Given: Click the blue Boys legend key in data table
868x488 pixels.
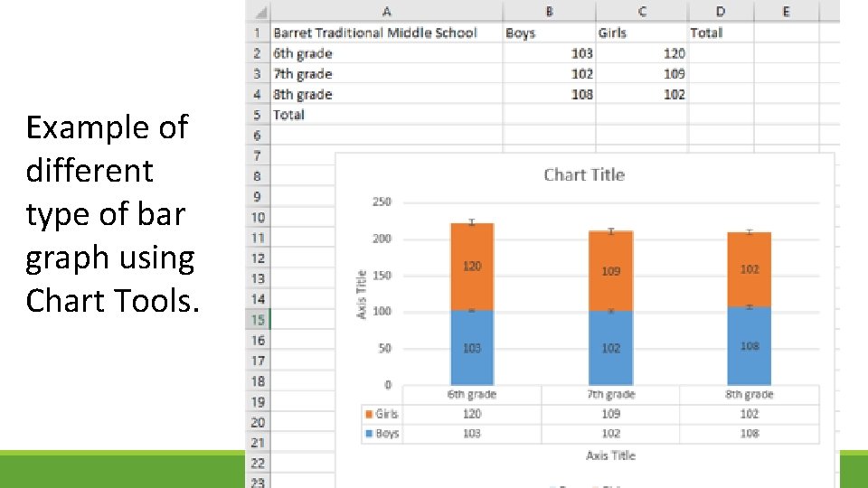Looking at the screenshot, I should [x=369, y=434].
